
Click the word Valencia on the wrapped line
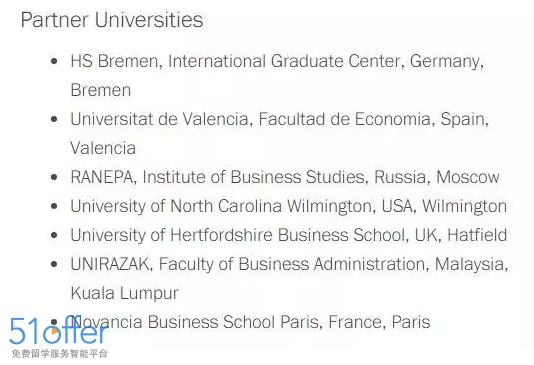point(103,148)
